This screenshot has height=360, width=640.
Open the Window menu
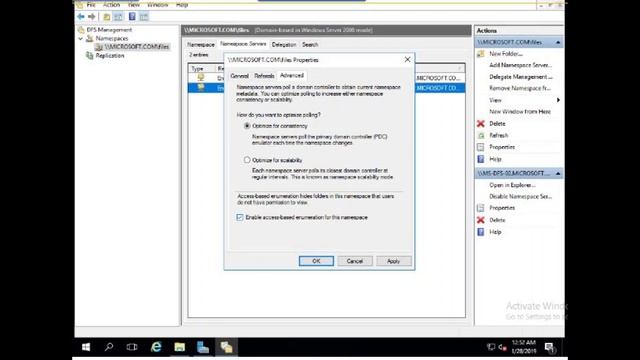coord(158,5)
